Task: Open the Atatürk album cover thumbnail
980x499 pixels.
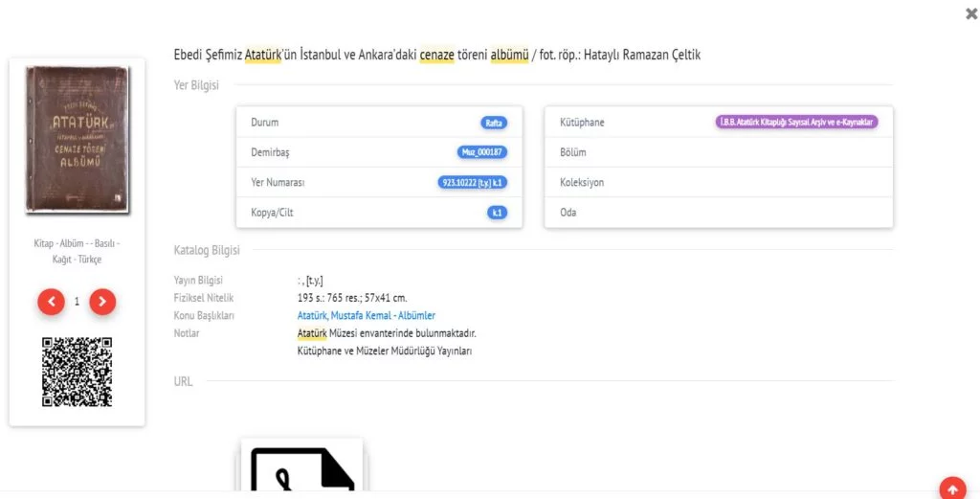Action: 77,139
